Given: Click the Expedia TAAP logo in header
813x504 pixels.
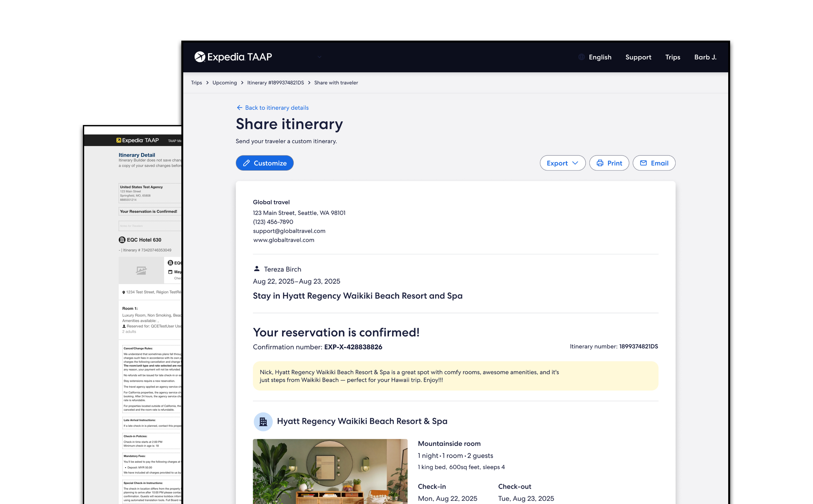Looking at the screenshot, I should point(233,57).
